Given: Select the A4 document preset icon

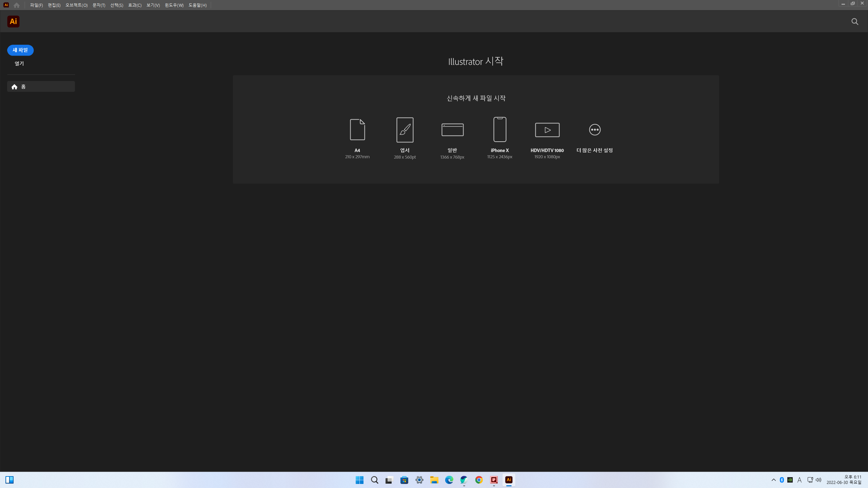Looking at the screenshot, I should 357,129.
